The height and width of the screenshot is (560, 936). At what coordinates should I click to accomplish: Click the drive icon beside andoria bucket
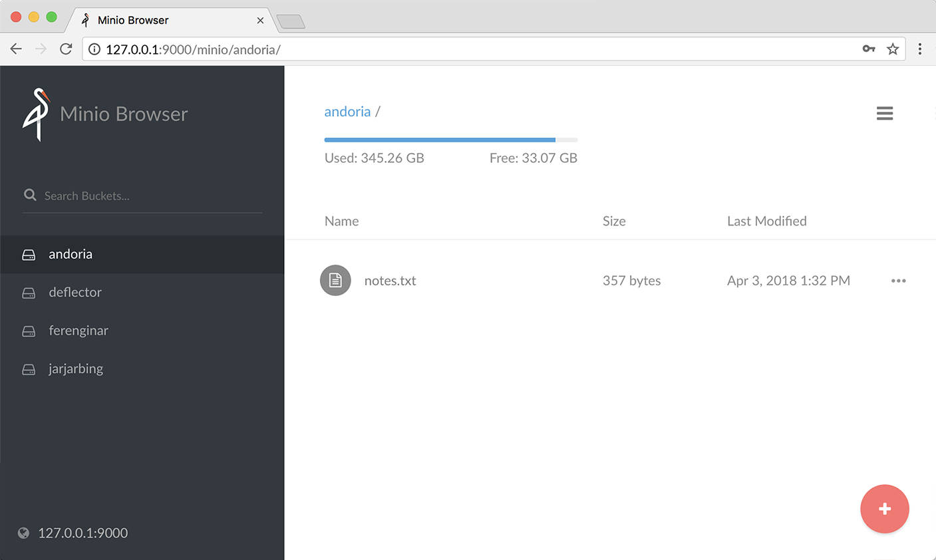[x=29, y=255]
